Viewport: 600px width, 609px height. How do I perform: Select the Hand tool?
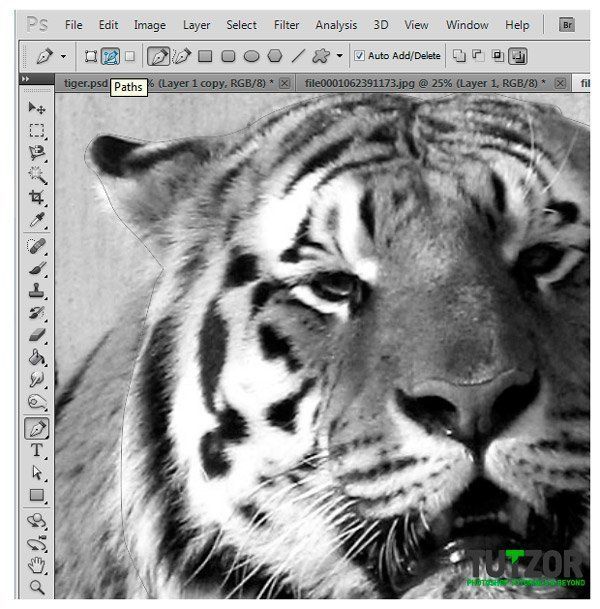click(x=37, y=566)
